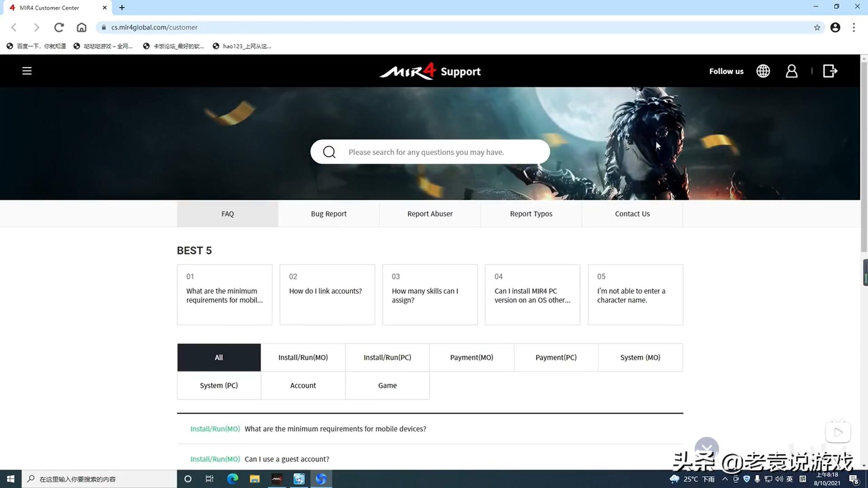This screenshot has height=488, width=868.
Task: Open the user account profile icon
Action: (791, 71)
